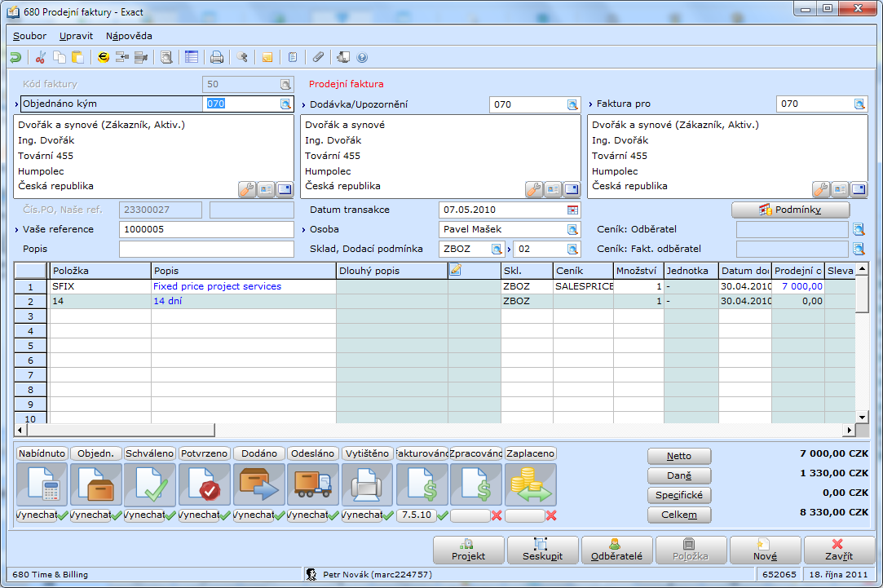This screenshot has width=883, height=588.
Task: Click the Podmínky button
Action: click(791, 210)
